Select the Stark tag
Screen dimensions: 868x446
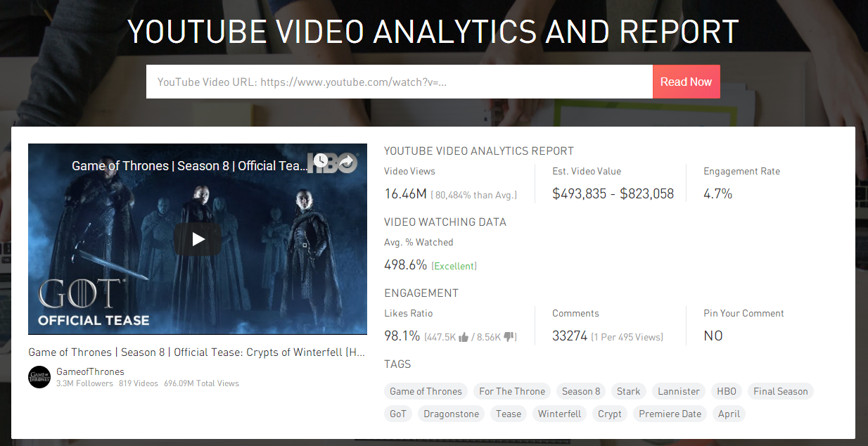(x=629, y=391)
